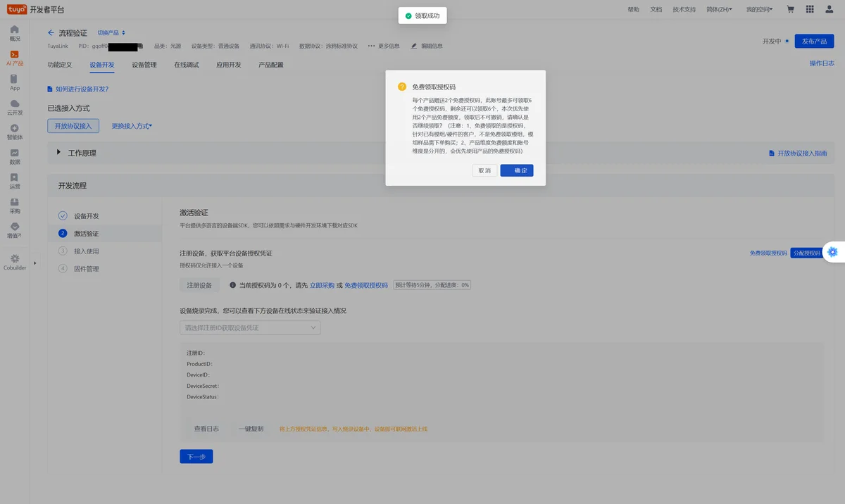The width and height of the screenshot is (845, 504).
Task: Click the 发布产品 button
Action: (x=814, y=42)
